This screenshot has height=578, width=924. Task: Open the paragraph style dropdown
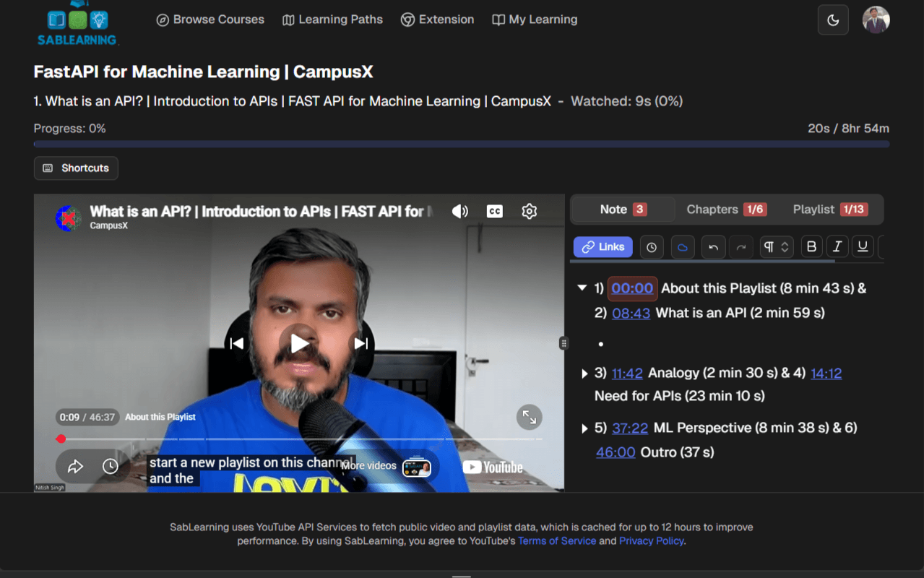click(776, 246)
